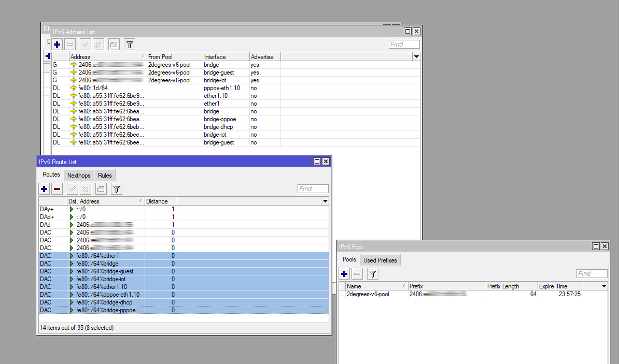Click the Find field in IPv6 Address List
Image resolution: width=619 pixels, height=364 pixels.
(x=404, y=45)
